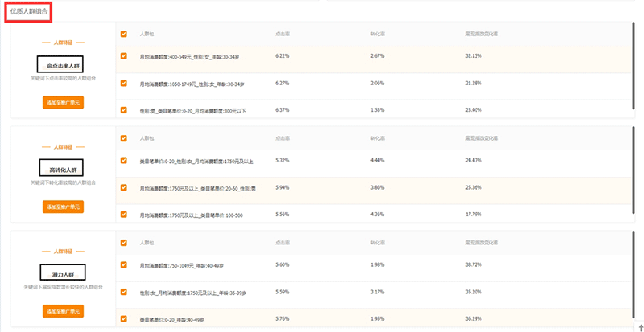Select the 优质人群组合 section title

[x=27, y=12]
